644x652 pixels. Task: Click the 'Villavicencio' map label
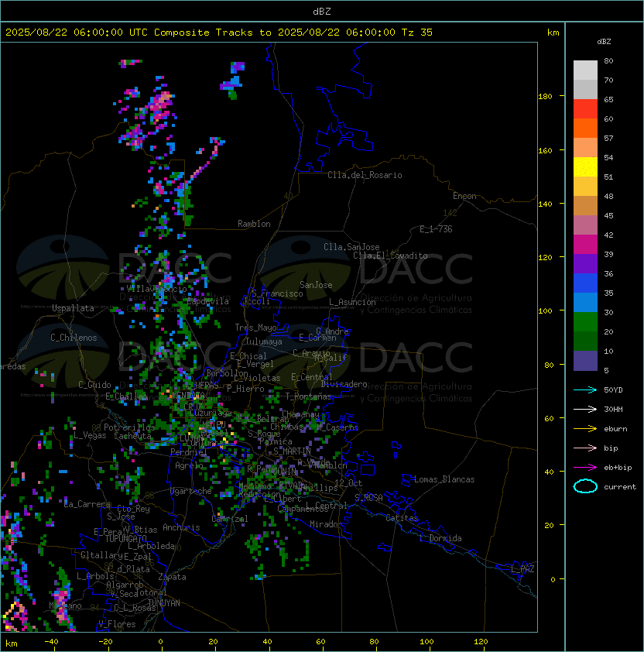156,289
